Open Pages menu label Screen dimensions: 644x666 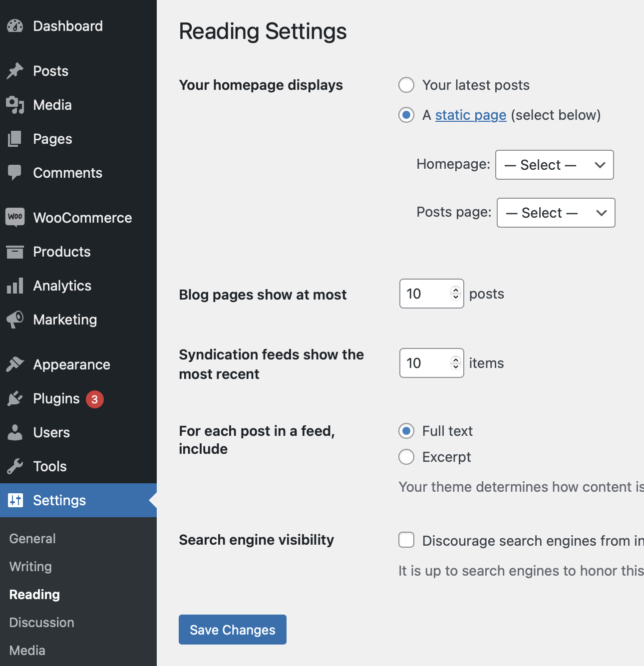[53, 139]
